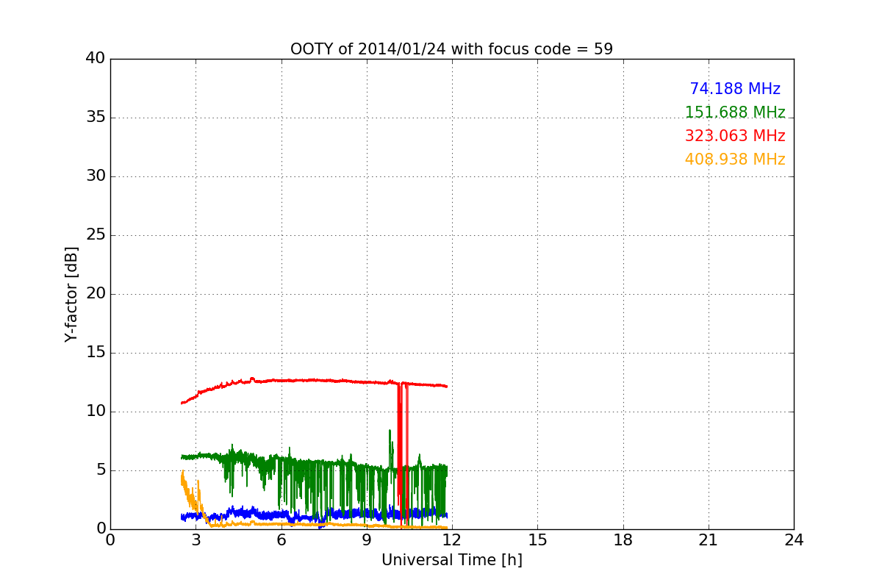This screenshot has height=588, width=882.
Task: Click the 'Y-factor [dB]' axis label
Action: tap(71, 294)
